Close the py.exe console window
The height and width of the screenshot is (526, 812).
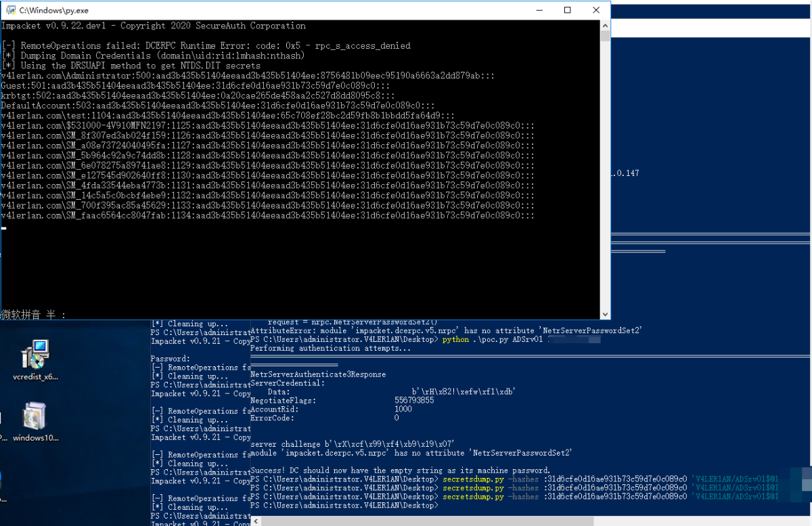pos(595,10)
